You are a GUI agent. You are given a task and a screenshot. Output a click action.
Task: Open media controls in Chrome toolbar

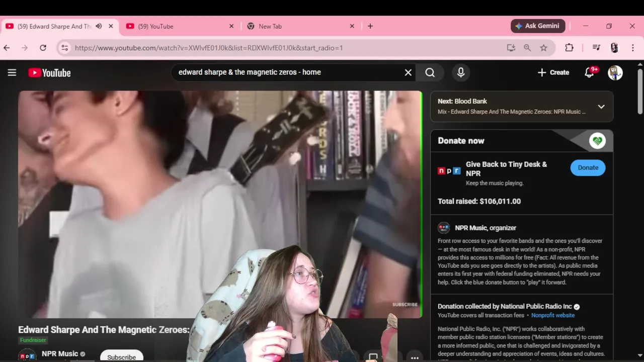tap(596, 48)
